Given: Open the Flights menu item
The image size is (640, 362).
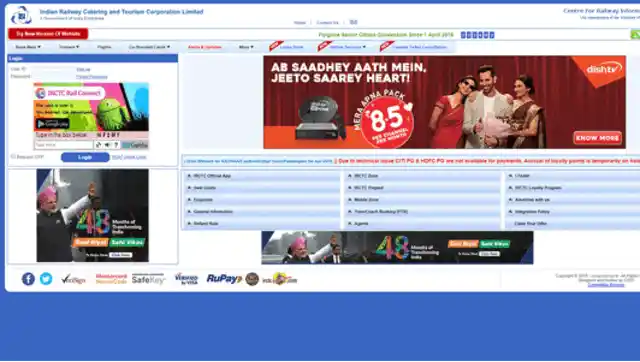Looking at the screenshot, I should [x=104, y=47].
